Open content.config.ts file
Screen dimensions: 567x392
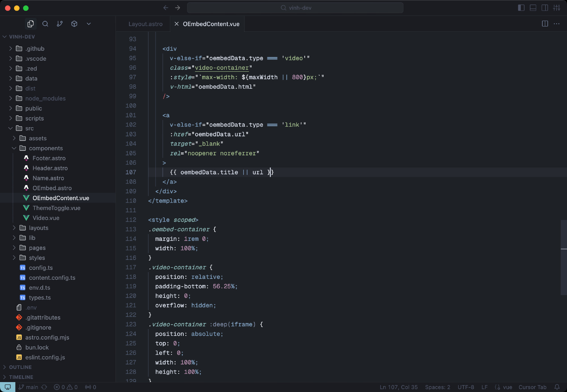pyautogui.click(x=58, y=278)
